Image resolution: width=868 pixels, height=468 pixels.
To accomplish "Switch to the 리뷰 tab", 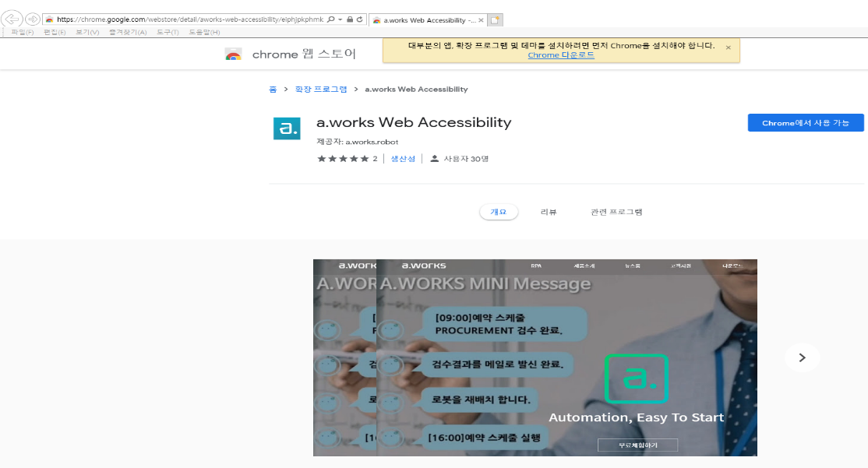I will (548, 212).
